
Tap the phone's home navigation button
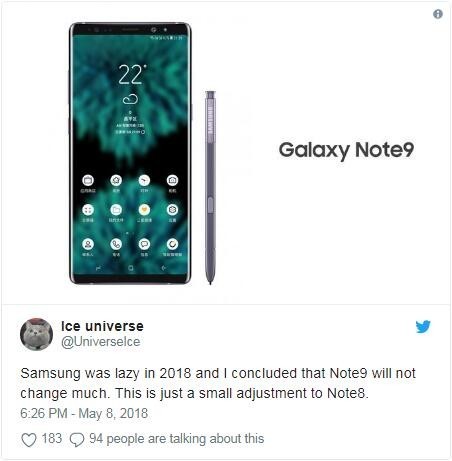[131, 268]
